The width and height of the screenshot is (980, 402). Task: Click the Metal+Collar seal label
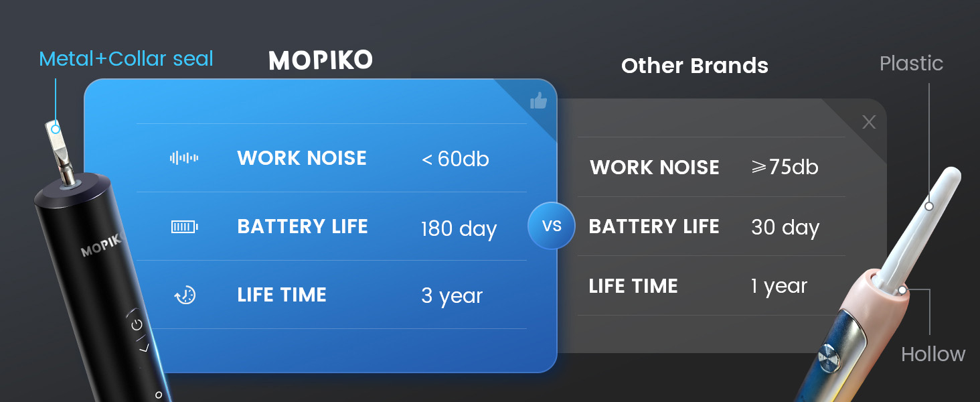pos(126,59)
